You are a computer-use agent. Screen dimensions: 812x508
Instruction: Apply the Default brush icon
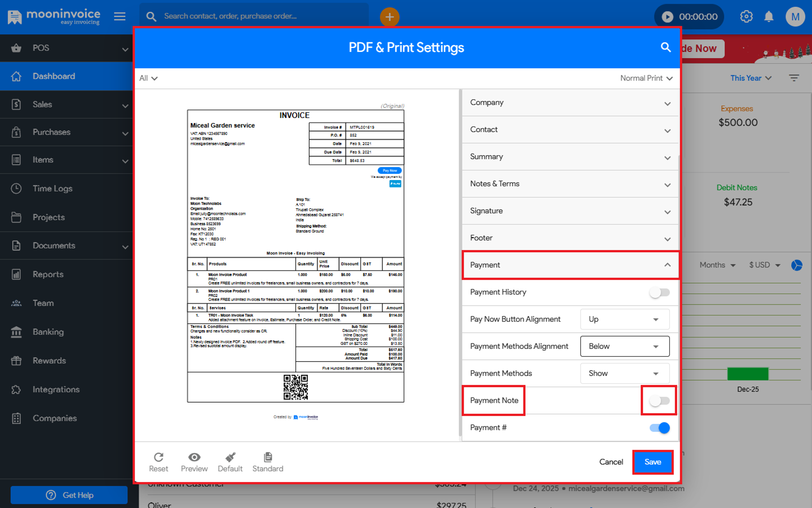(x=230, y=457)
